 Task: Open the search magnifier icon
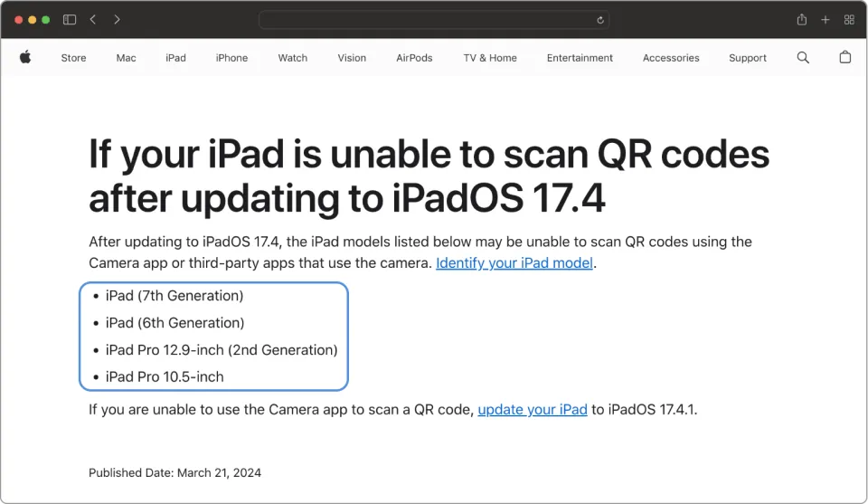click(803, 58)
